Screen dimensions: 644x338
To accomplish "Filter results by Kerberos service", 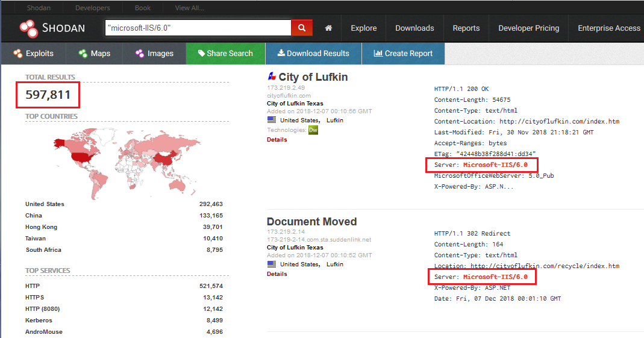I will tap(39, 321).
